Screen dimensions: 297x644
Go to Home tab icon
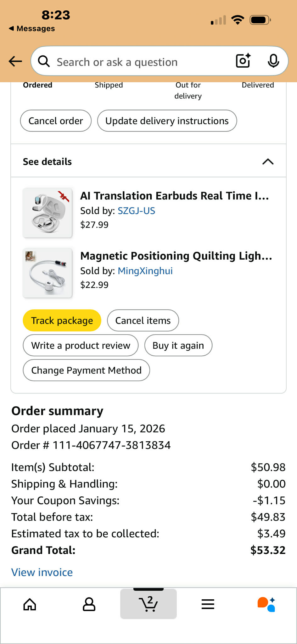point(30,604)
